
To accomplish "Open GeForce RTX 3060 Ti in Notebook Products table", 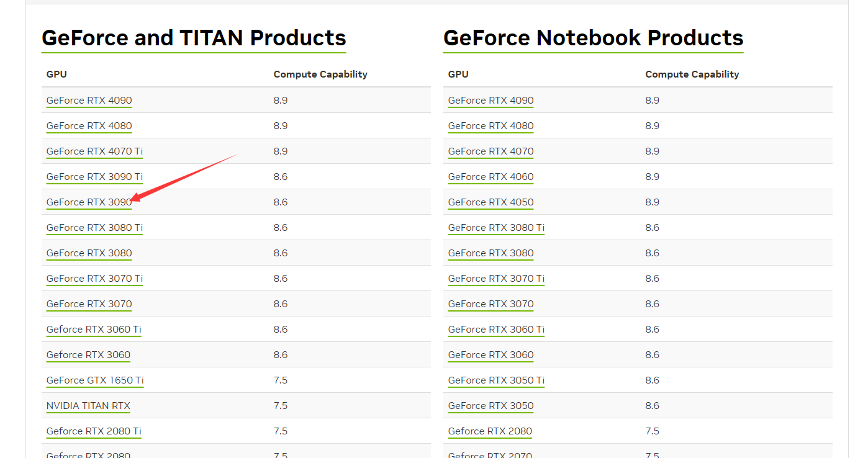I will 496,330.
